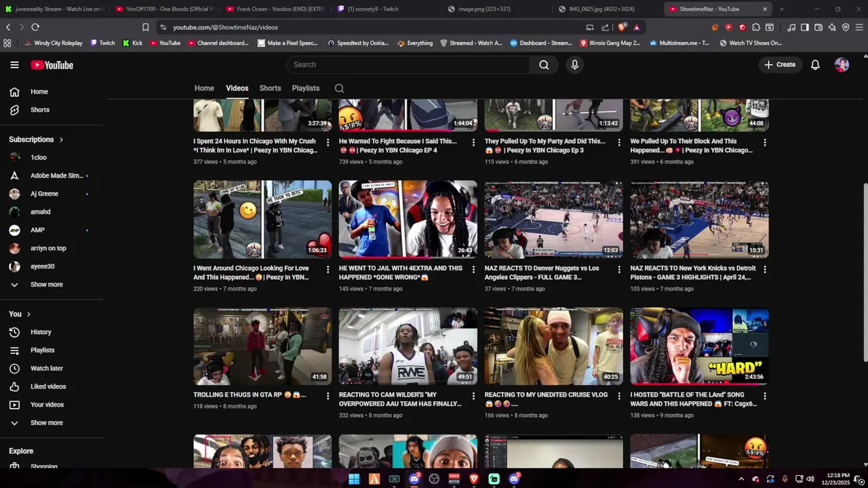Open the Illinois Gang Map bookmark

coord(610,43)
